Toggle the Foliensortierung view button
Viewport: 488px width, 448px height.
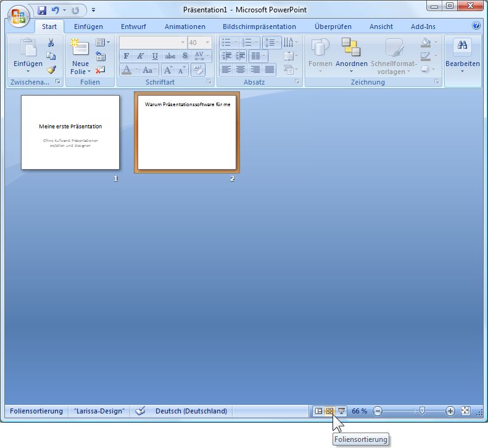329,411
